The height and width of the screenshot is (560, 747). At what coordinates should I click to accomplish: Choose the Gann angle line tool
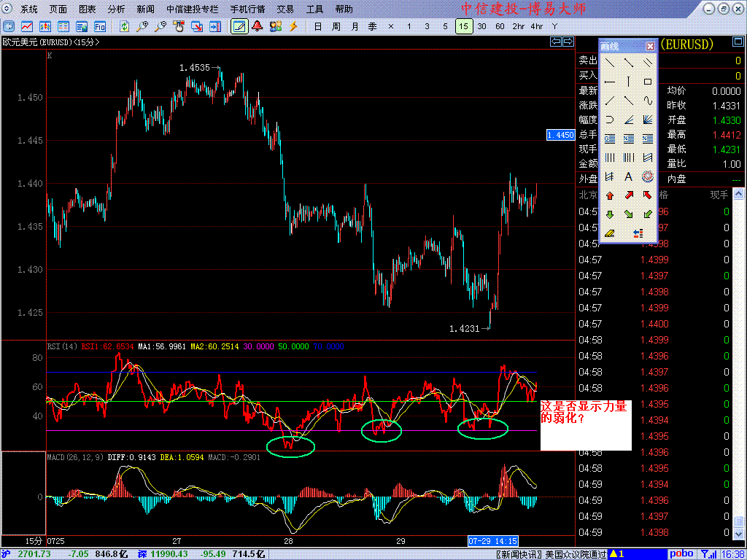(x=628, y=120)
